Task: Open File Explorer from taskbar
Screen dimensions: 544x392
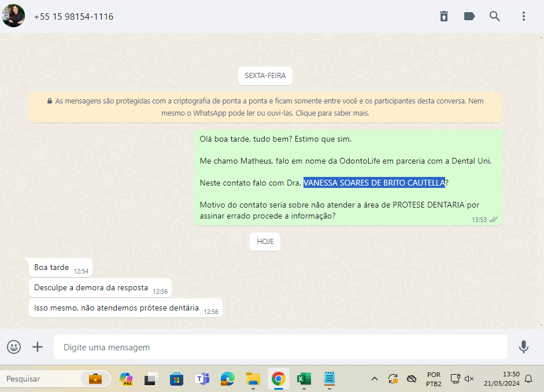Action: pos(253,379)
